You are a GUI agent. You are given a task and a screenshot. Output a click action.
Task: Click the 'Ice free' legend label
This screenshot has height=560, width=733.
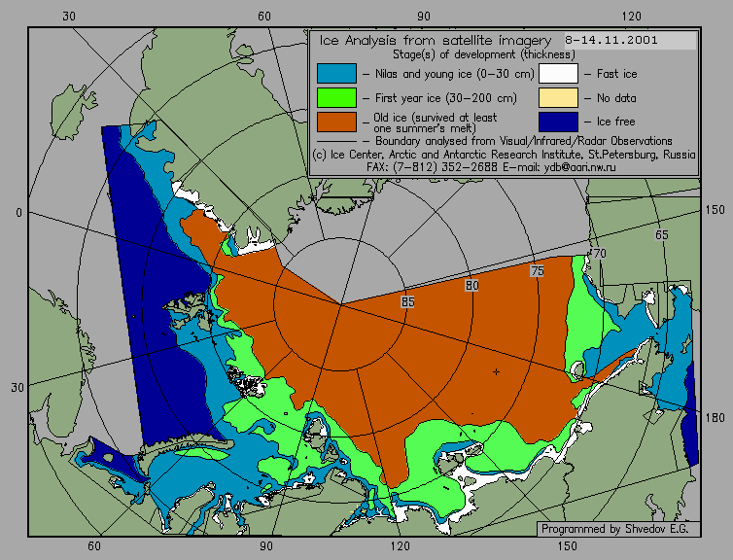(x=615, y=122)
